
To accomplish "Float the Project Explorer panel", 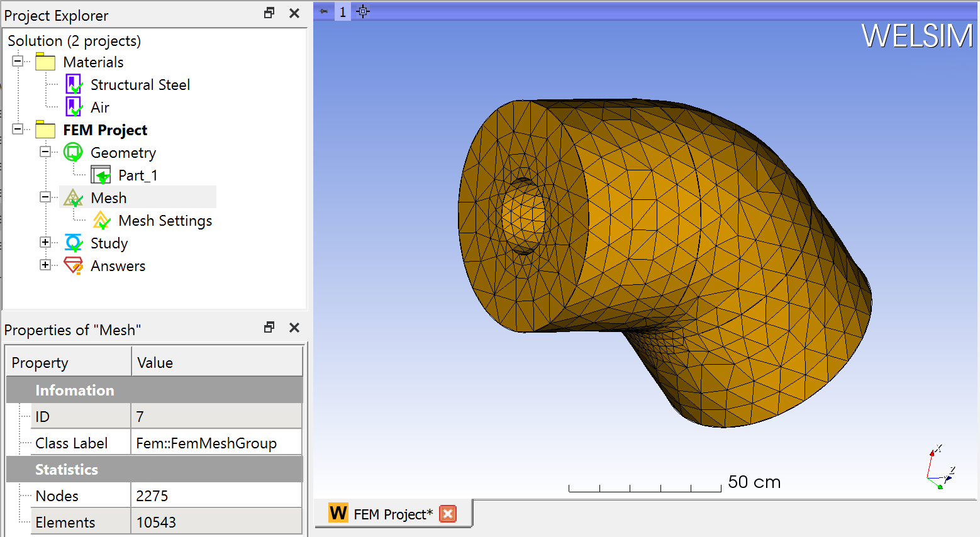I will tap(269, 13).
